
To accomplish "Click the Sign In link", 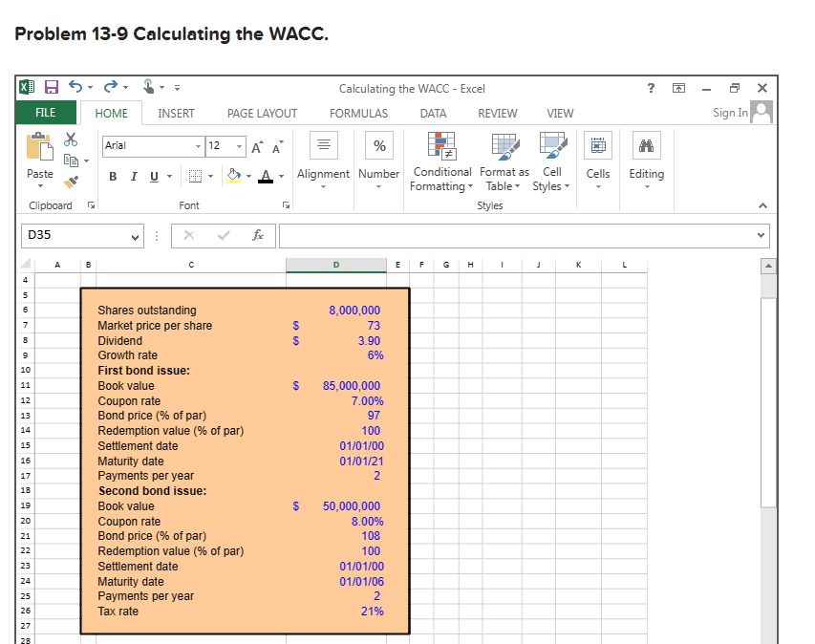I will (730, 112).
